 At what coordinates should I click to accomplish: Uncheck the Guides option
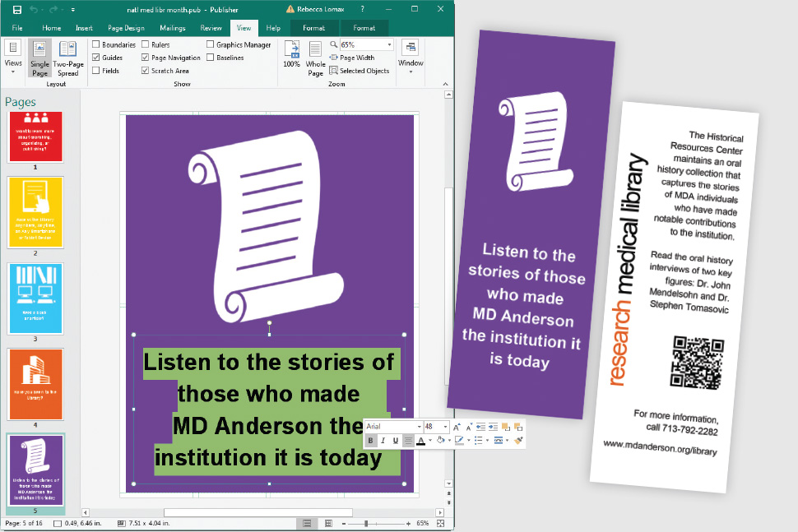click(97, 57)
